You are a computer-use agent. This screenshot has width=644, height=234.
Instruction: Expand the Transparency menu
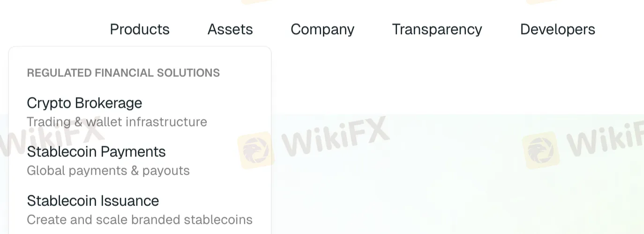tap(437, 29)
